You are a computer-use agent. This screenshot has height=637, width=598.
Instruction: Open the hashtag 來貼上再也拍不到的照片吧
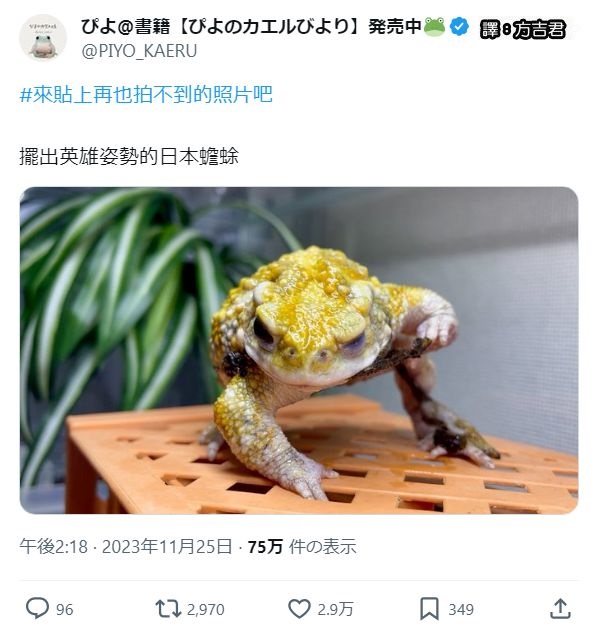point(146,95)
